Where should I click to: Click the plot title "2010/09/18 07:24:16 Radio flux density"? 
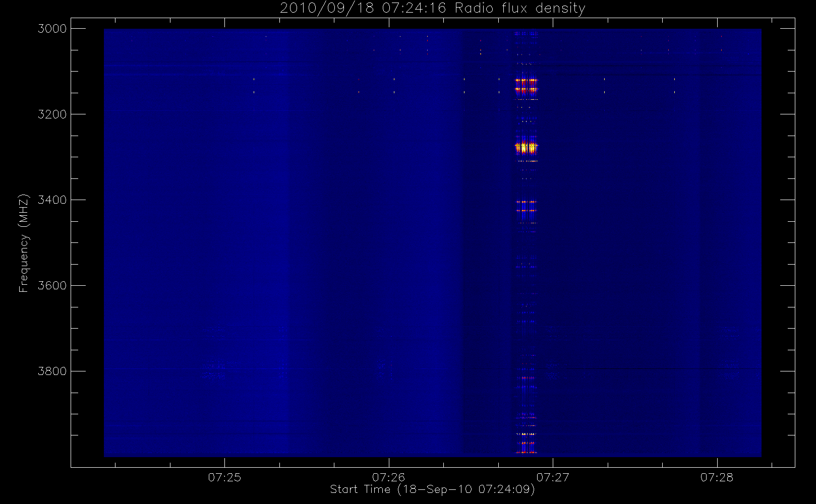(x=432, y=9)
